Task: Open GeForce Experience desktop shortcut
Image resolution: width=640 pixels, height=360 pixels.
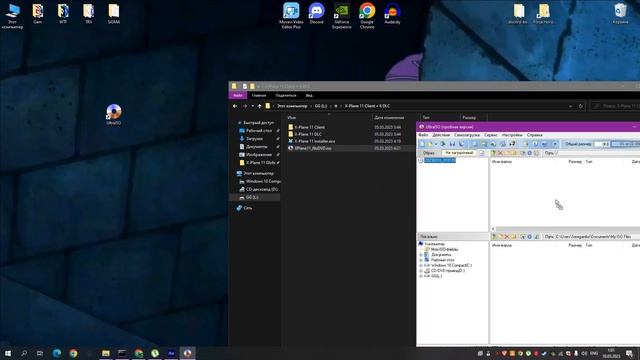Action: (342, 16)
